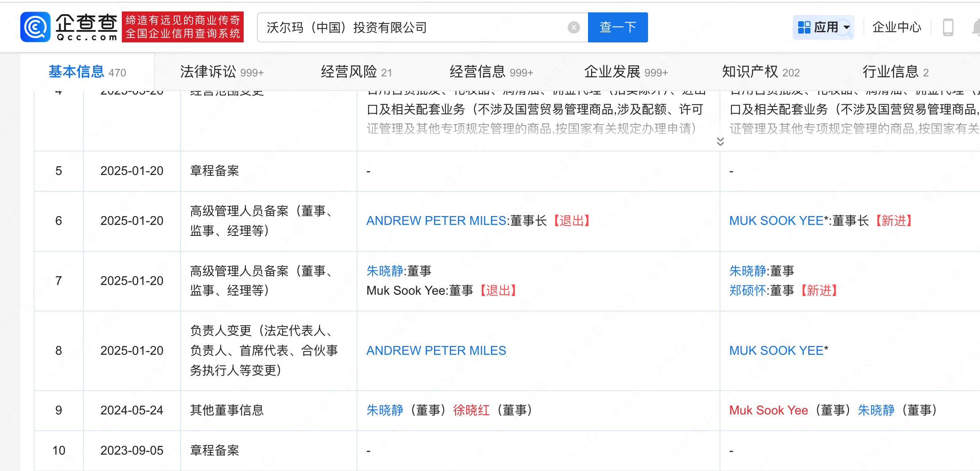
Task: Expand the truncated business scope text
Action: (720, 141)
